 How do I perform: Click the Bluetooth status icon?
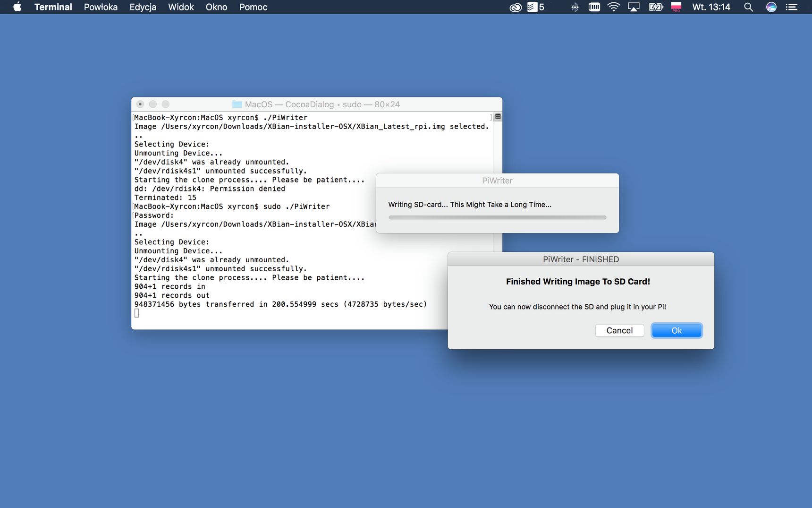(575, 7)
